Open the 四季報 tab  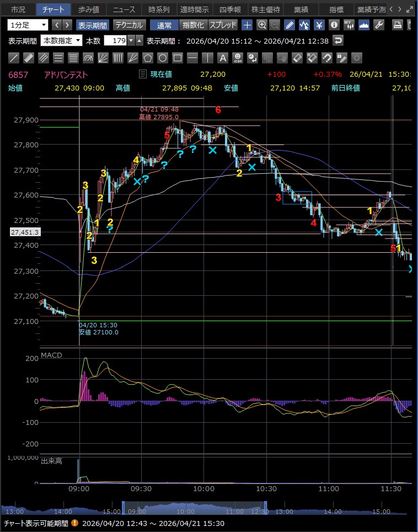(231, 9)
